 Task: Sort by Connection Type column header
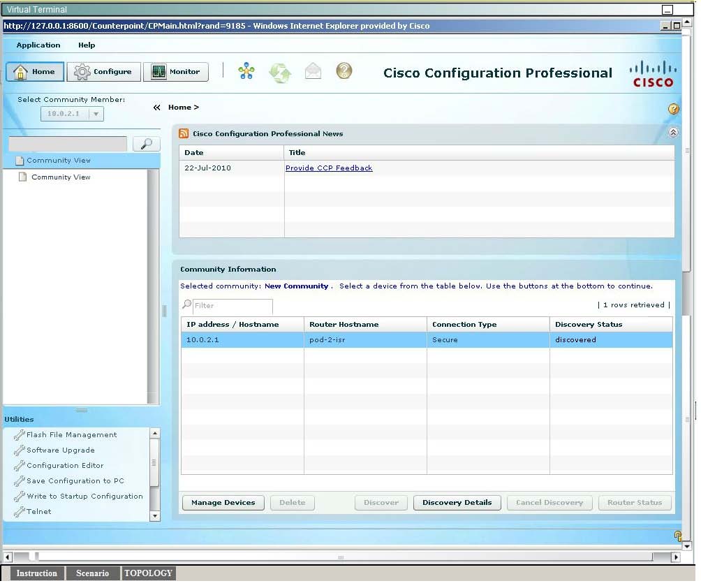click(488, 324)
